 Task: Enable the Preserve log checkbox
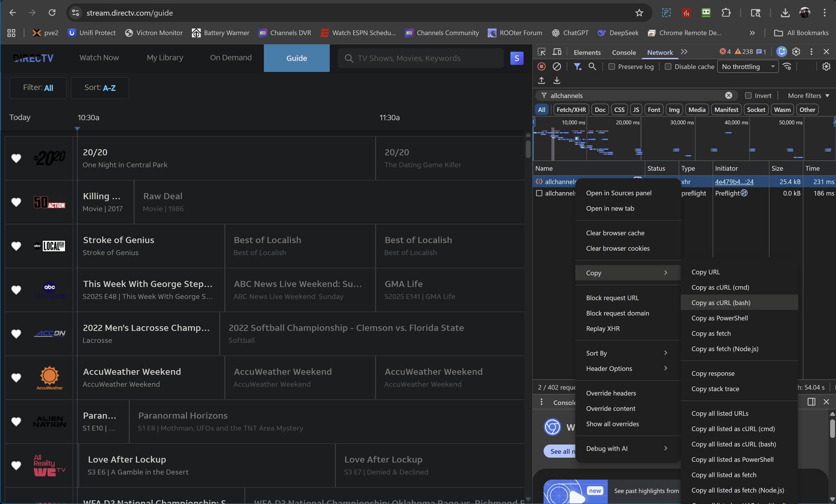click(612, 67)
